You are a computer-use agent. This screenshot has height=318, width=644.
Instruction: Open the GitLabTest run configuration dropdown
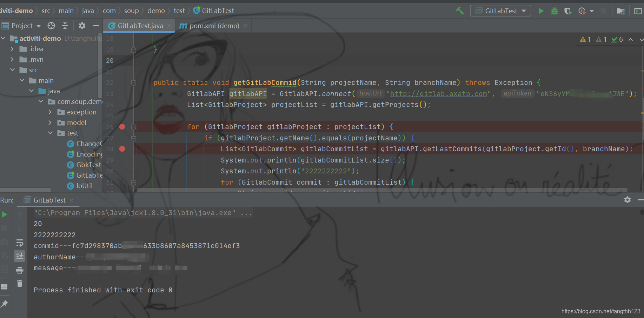pos(500,11)
